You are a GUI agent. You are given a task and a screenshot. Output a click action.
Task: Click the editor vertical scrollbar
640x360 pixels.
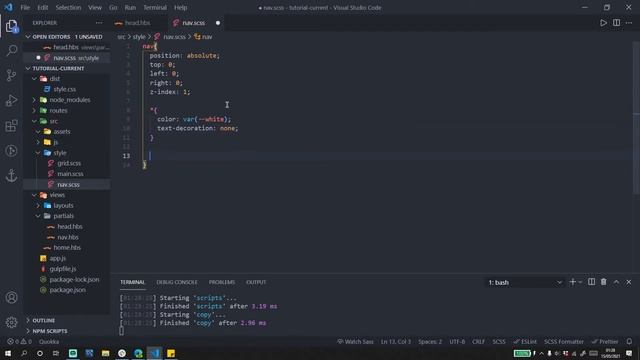point(636,118)
